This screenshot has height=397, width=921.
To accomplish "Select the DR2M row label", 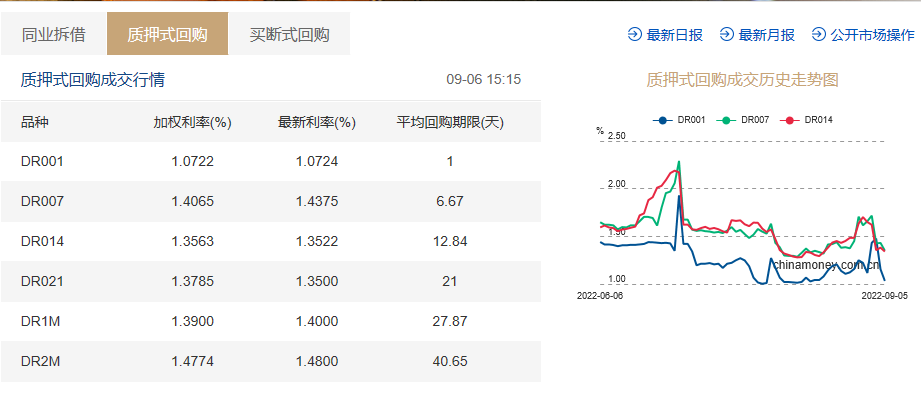I will tap(41, 361).
